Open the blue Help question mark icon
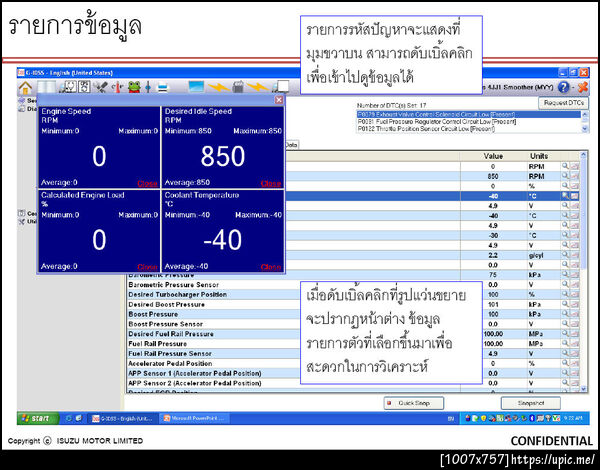Viewport: 600px width, 470px height. click(x=563, y=88)
